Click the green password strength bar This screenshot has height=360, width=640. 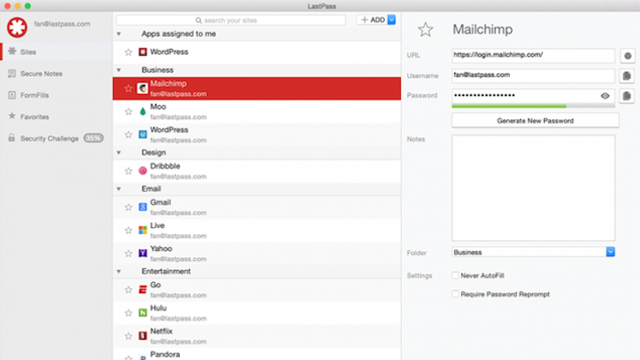[509, 106]
